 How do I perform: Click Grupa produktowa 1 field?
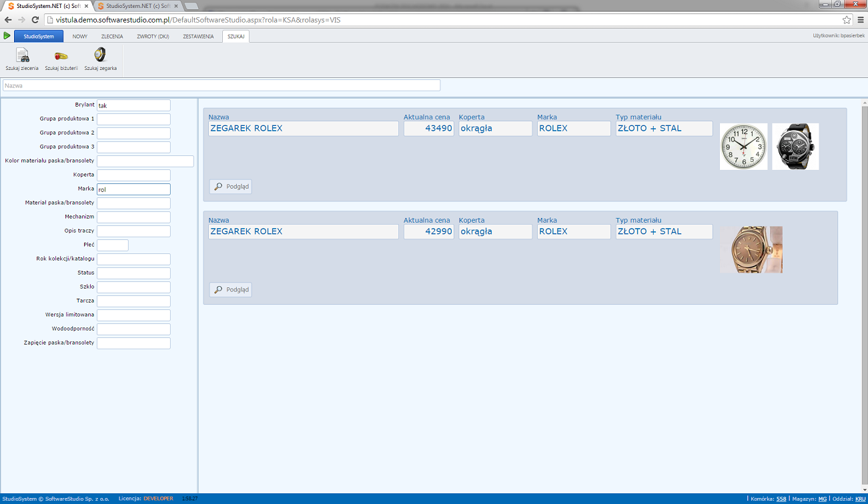(133, 119)
